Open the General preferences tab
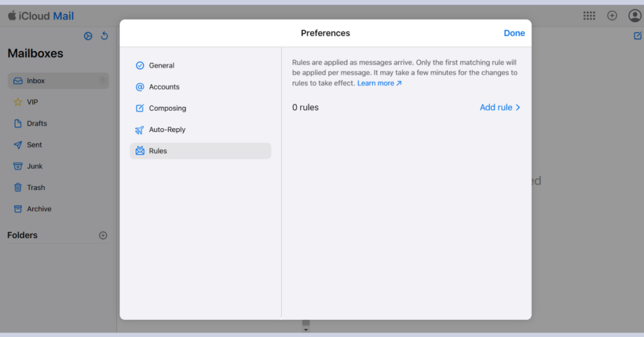Viewport: 644px width, 337px height. point(162,65)
